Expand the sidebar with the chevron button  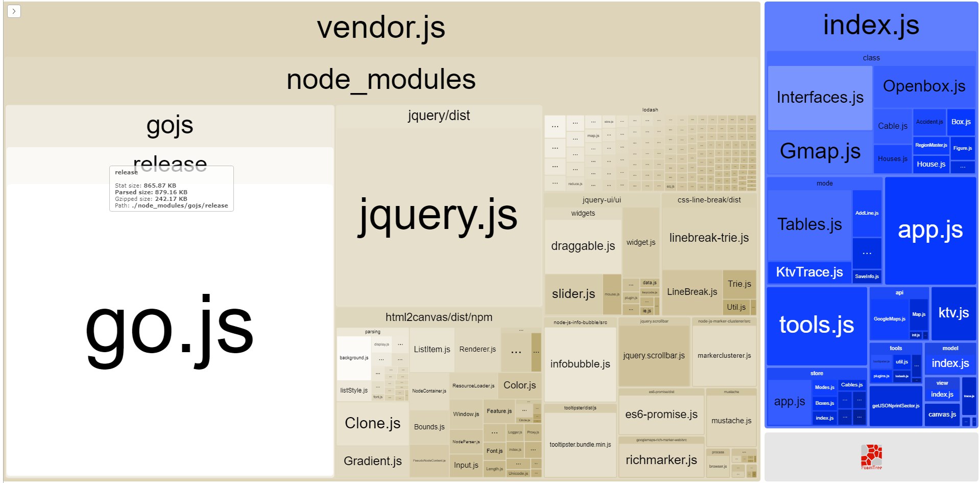pos(14,11)
